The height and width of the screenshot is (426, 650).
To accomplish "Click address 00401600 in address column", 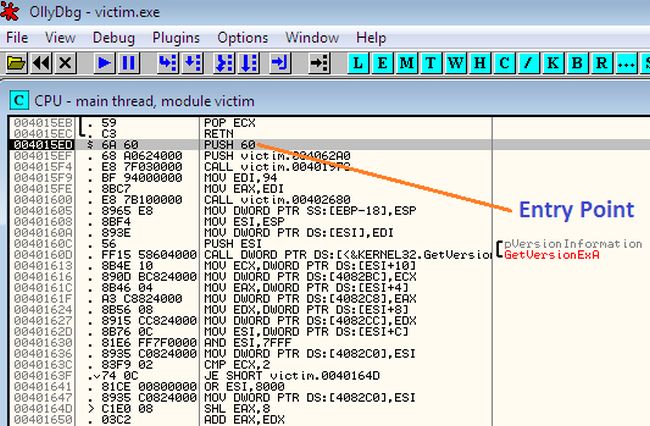I will pos(43,200).
